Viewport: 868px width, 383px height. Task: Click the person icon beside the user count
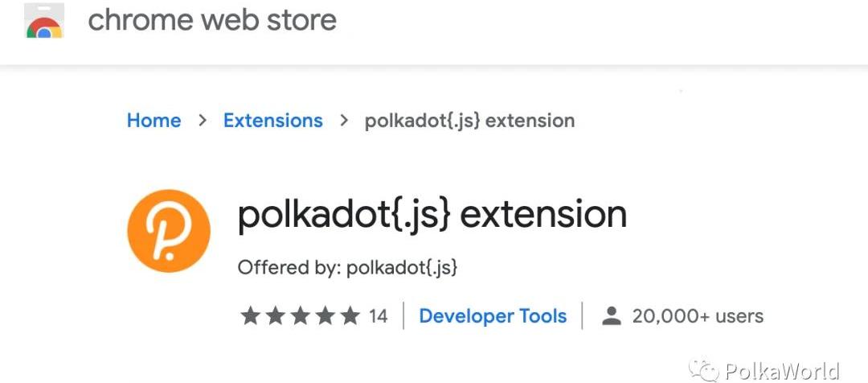(612, 316)
